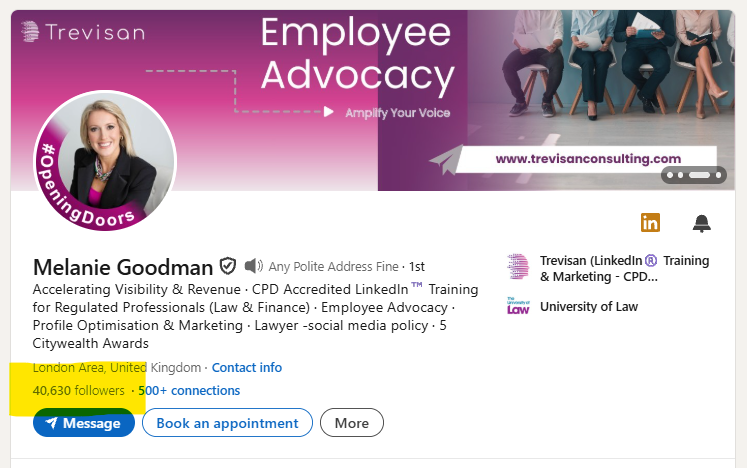747x468 pixels.
Task: Click the Book an appointment button
Action: [x=227, y=423]
